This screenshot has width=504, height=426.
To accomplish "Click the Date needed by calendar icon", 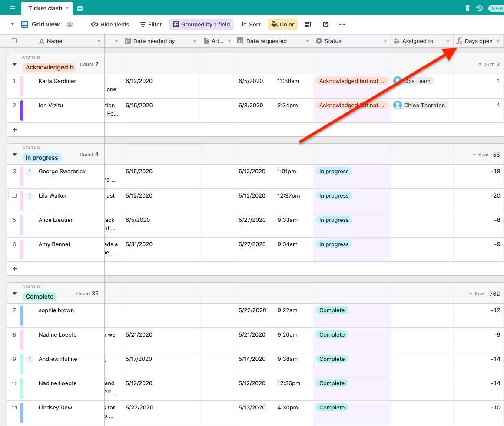I will click(x=128, y=41).
